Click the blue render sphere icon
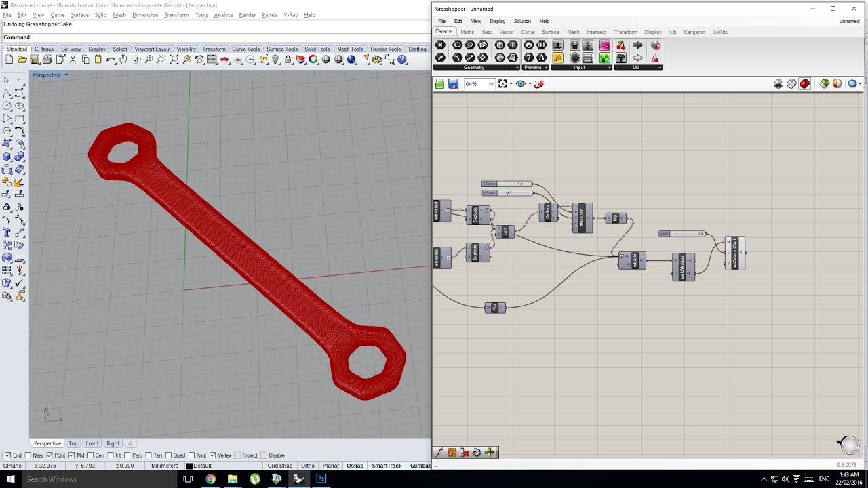Image resolution: width=868 pixels, height=488 pixels. tap(351, 60)
